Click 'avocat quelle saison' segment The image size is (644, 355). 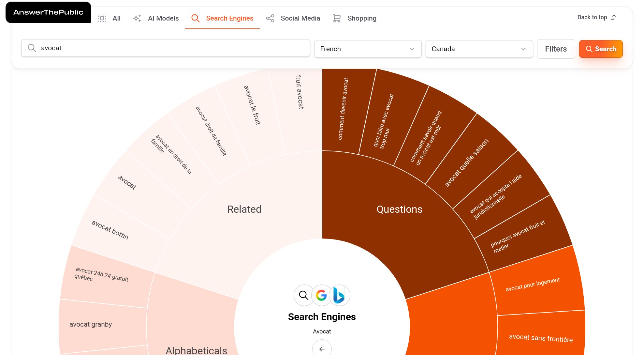(x=467, y=162)
